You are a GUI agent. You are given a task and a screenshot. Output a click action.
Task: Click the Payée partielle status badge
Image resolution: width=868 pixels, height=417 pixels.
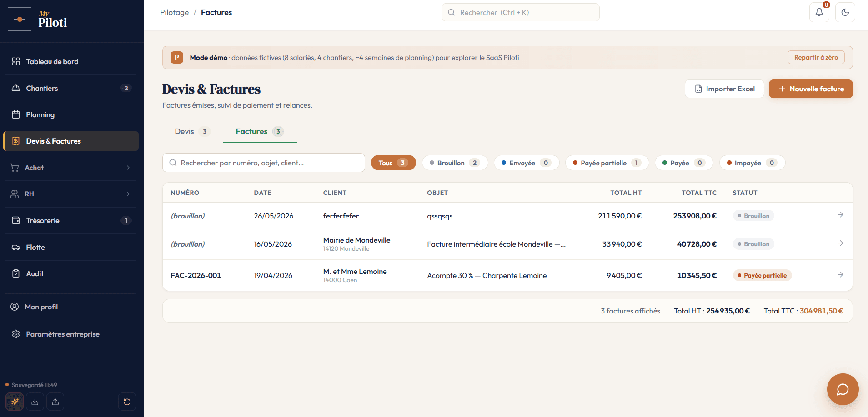(x=762, y=275)
